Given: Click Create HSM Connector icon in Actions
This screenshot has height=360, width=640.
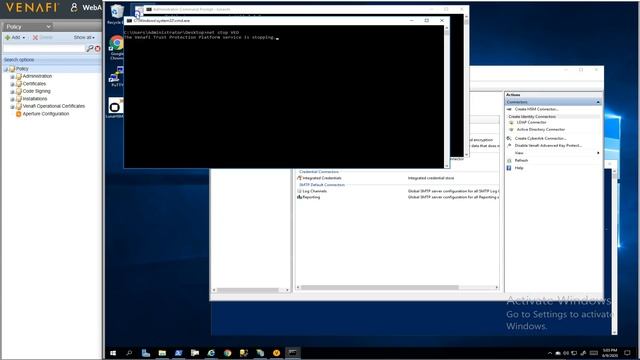Looking at the screenshot, I should tap(509, 109).
